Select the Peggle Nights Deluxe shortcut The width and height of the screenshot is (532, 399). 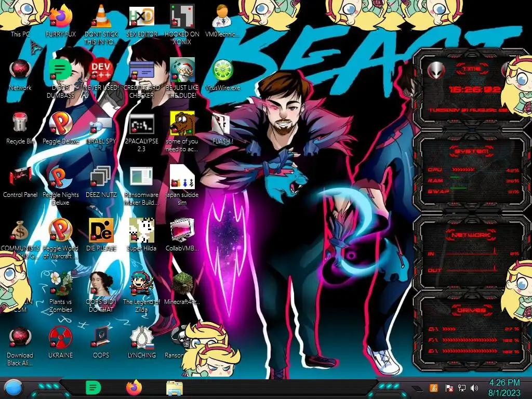61,185
